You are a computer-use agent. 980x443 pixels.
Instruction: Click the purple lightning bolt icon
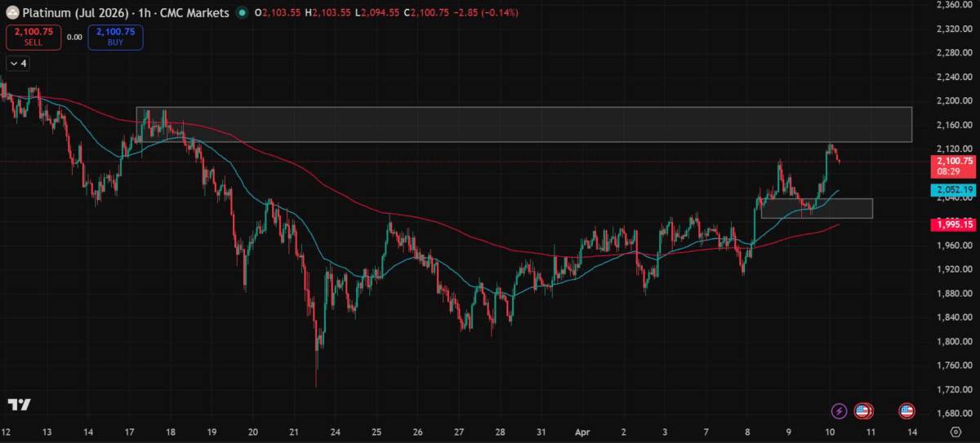pos(839,410)
